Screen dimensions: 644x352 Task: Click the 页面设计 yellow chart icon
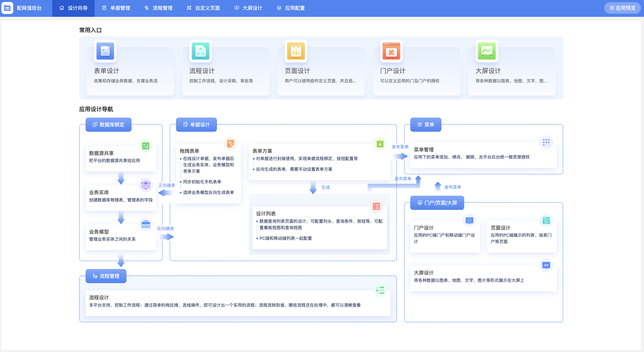click(x=296, y=51)
